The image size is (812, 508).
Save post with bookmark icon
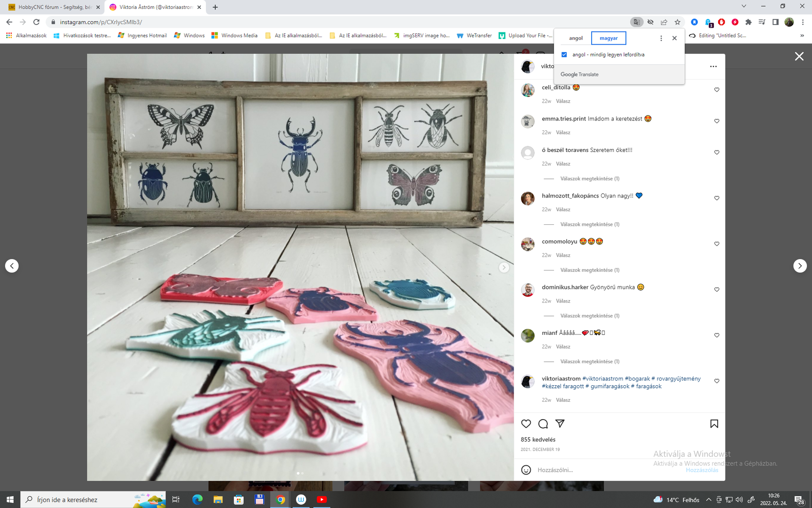pos(714,424)
